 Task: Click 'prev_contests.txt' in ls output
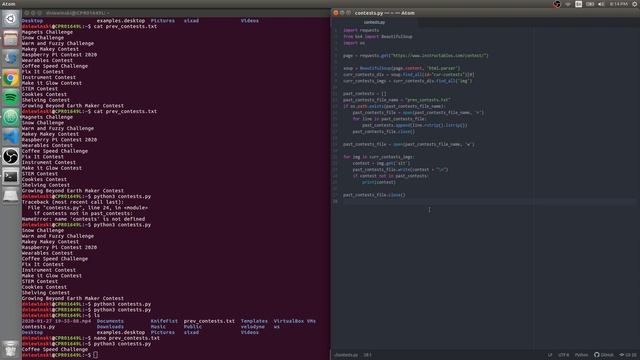[x=209, y=321]
